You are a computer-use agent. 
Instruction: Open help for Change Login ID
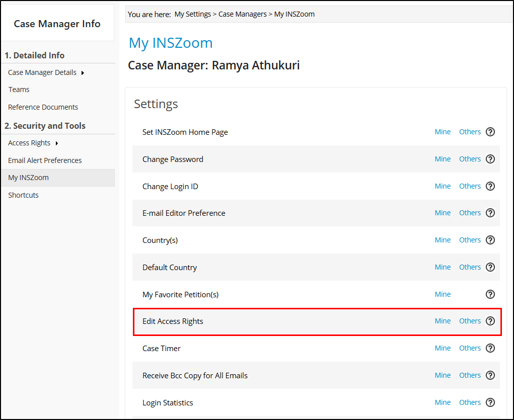[x=490, y=186]
